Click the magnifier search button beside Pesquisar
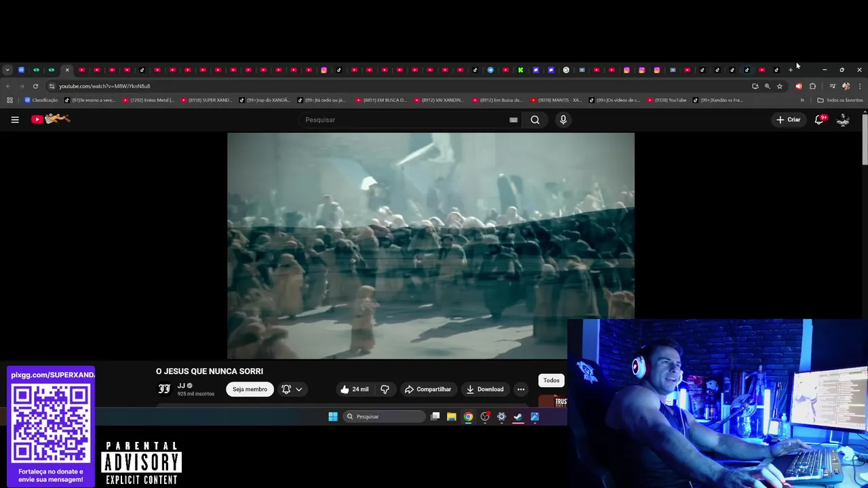The height and width of the screenshot is (488, 868). point(535,120)
